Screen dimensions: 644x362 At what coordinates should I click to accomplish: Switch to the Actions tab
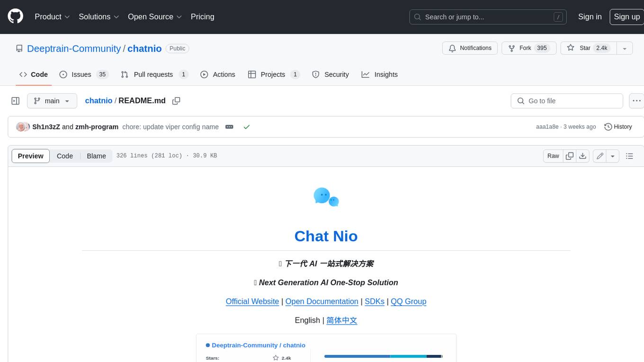click(x=218, y=74)
